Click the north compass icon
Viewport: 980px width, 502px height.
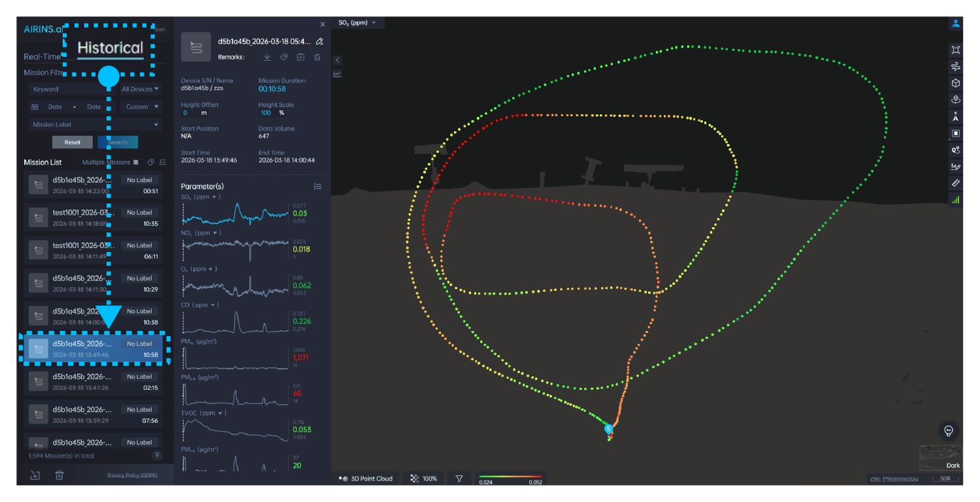click(x=956, y=116)
